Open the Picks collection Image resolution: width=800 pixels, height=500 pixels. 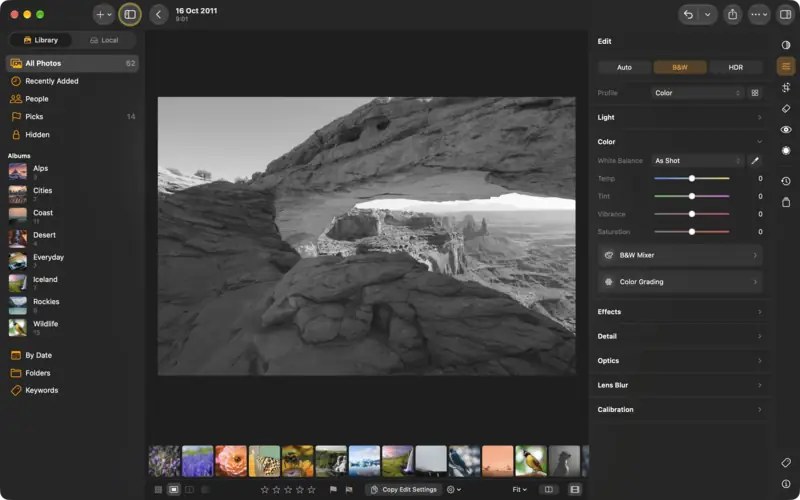tap(72, 117)
